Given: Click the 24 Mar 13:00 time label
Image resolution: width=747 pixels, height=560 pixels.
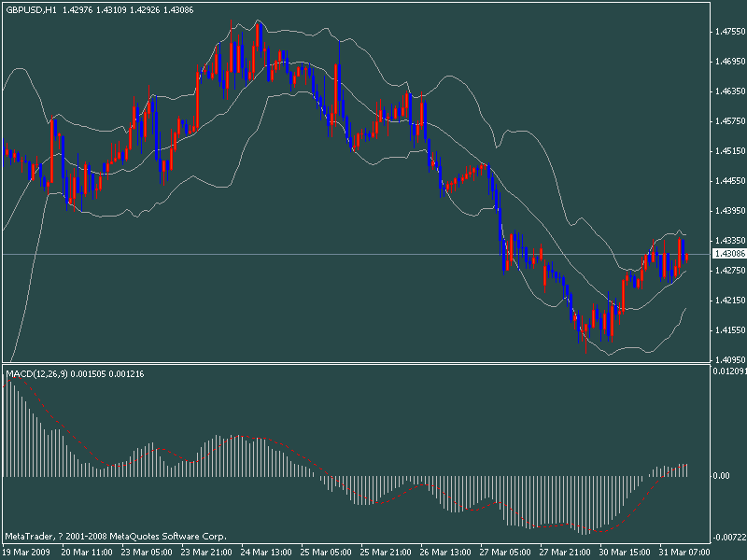Looking at the screenshot, I should [266, 553].
